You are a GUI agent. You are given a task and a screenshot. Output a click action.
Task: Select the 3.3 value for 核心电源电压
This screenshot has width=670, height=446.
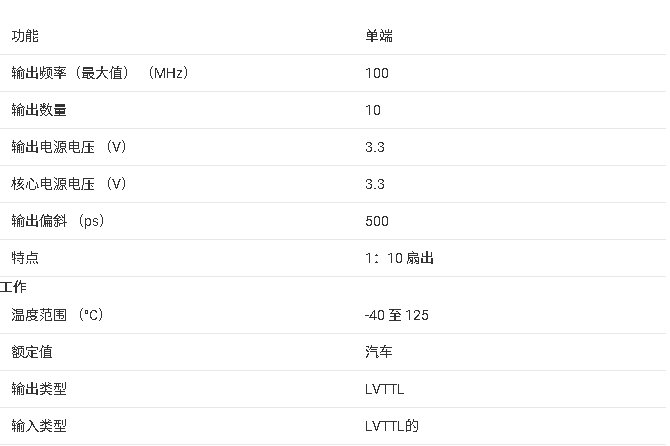pyautogui.click(x=375, y=184)
